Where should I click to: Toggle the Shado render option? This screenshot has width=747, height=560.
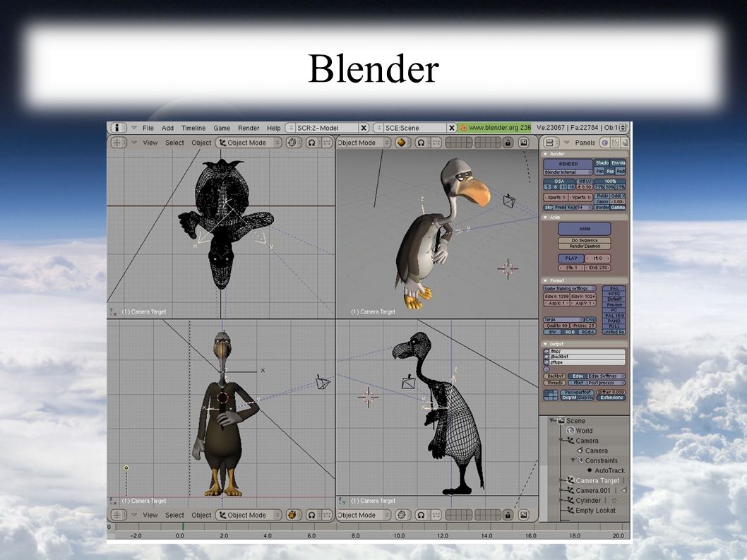pyautogui.click(x=602, y=163)
